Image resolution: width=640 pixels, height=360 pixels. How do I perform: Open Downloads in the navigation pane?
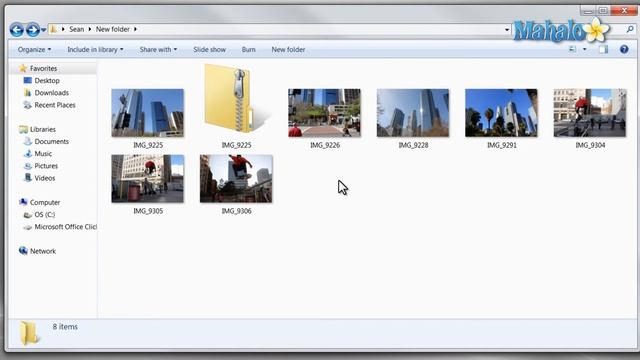coord(51,93)
